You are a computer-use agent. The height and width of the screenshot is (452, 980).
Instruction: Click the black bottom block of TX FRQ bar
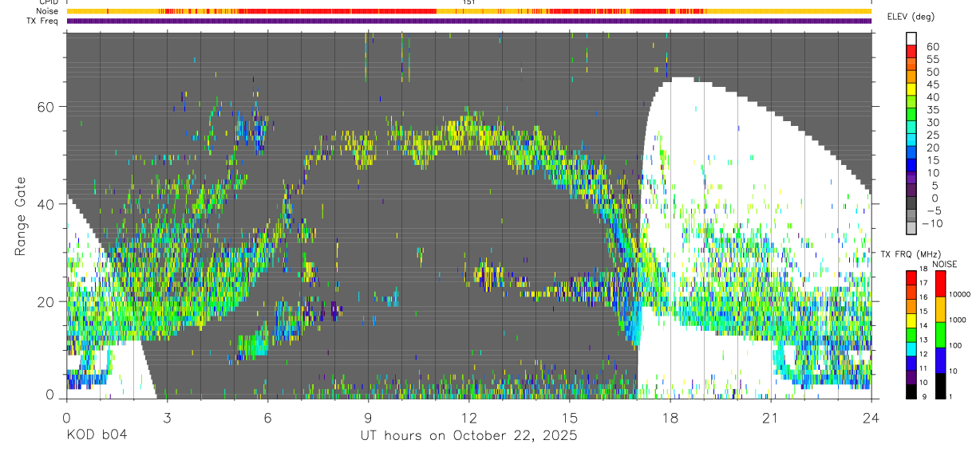click(x=911, y=391)
